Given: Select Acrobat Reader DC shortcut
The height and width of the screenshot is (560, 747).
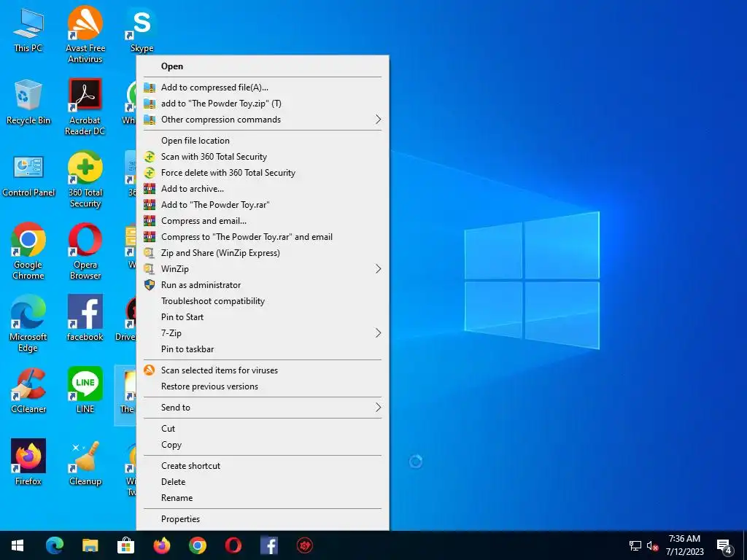Looking at the screenshot, I should (85, 106).
